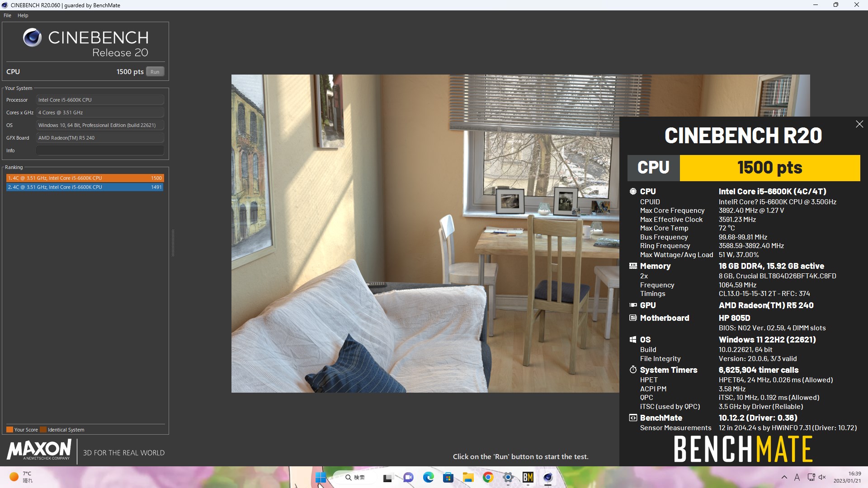Click the taskbar search box

coord(356,478)
